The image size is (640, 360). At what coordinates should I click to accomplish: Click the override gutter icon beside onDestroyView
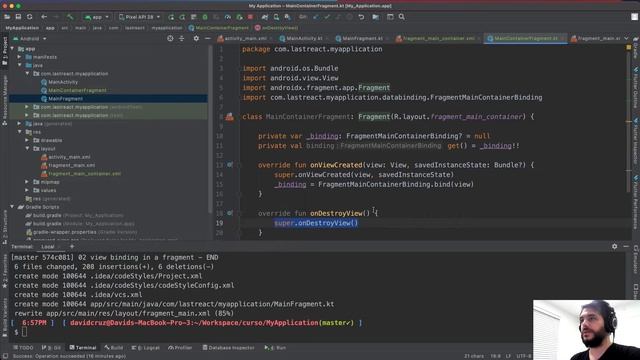pyautogui.click(x=230, y=213)
